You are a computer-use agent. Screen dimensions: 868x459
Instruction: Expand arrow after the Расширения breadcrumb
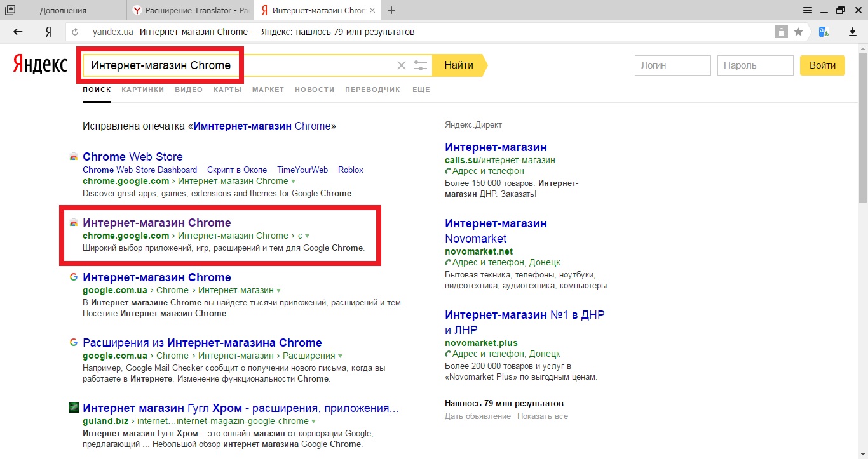pyautogui.click(x=340, y=356)
